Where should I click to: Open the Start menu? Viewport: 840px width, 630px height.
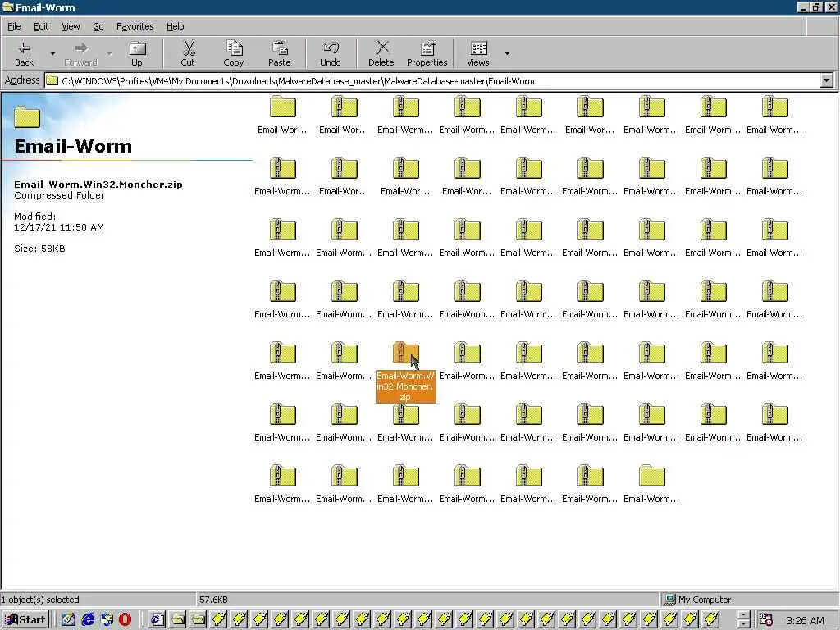[x=25, y=620]
